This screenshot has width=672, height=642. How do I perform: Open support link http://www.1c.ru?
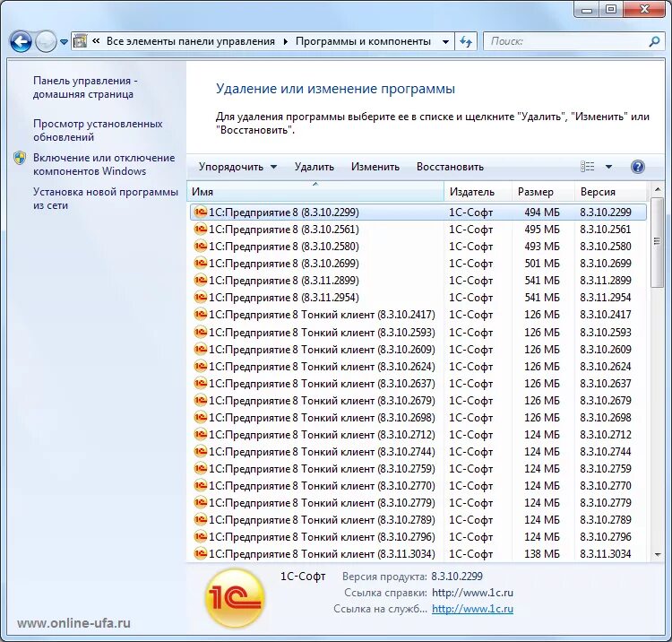pos(472,609)
